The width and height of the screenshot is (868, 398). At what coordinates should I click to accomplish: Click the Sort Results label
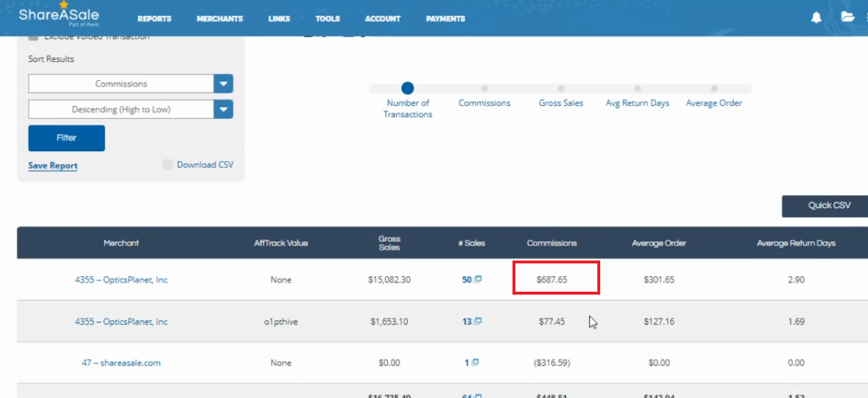(51, 59)
